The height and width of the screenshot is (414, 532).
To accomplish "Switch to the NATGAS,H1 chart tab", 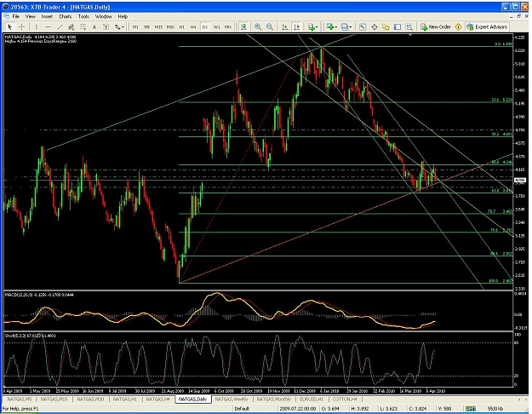I will [124, 400].
